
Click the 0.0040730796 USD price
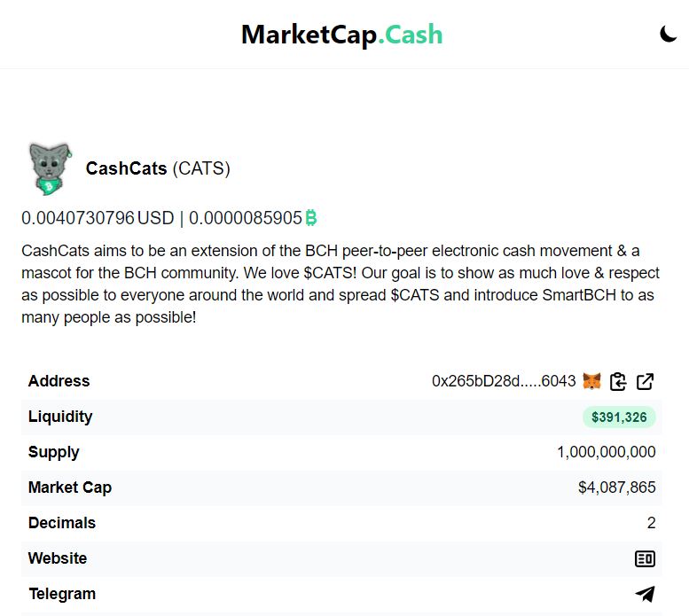coord(98,218)
